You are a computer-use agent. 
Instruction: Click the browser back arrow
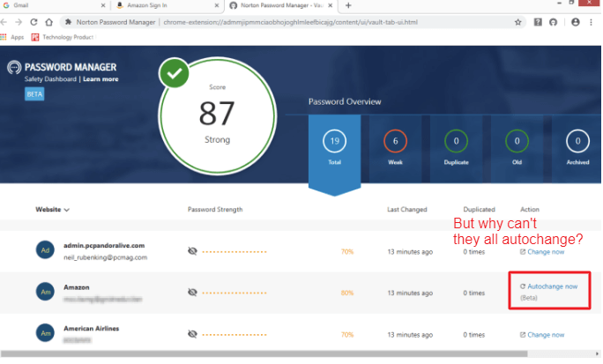click(4, 22)
